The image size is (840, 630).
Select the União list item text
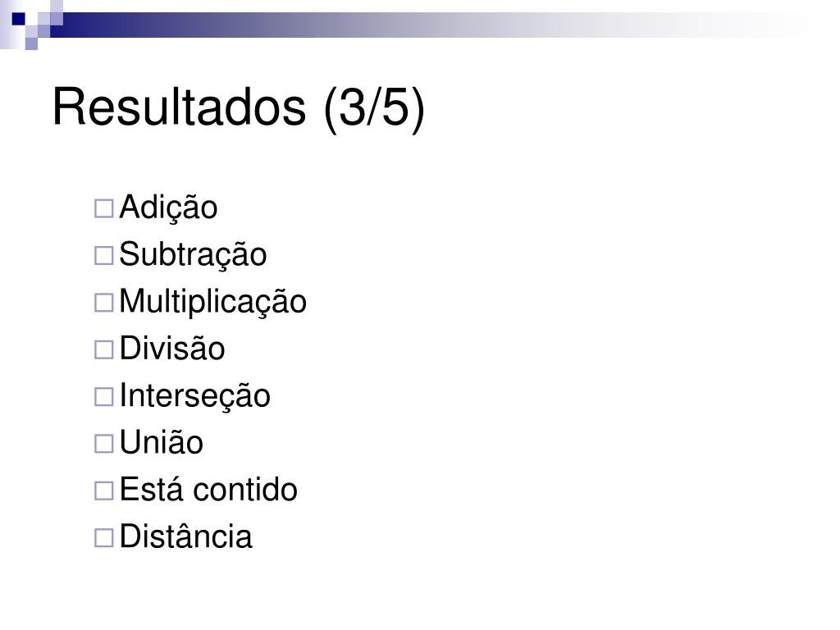(162, 443)
